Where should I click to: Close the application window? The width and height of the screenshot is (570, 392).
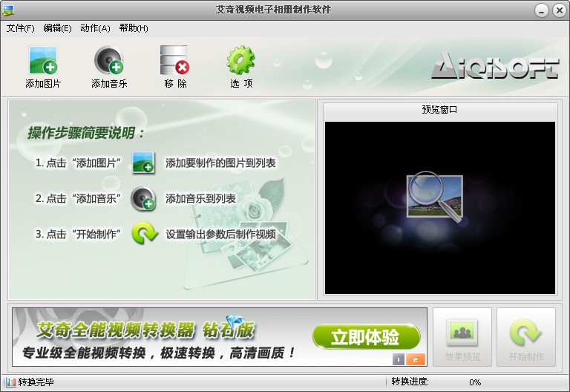[x=559, y=10]
